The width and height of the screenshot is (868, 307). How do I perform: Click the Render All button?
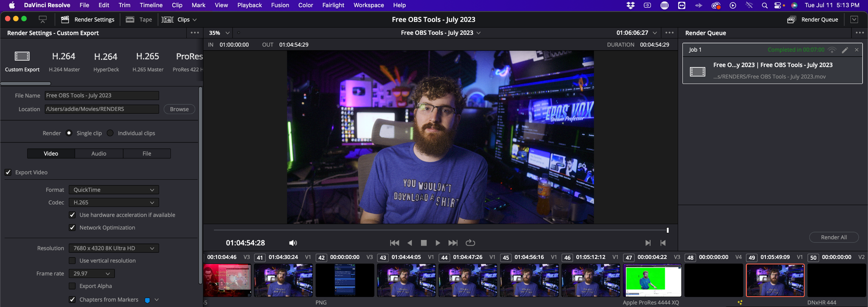pyautogui.click(x=834, y=237)
